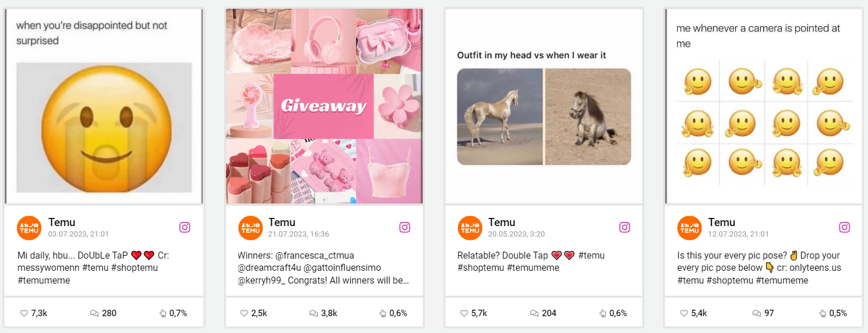868x333 pixels.
Task: Click Instagram icon on the horse meme card
Action: point(624,227)
